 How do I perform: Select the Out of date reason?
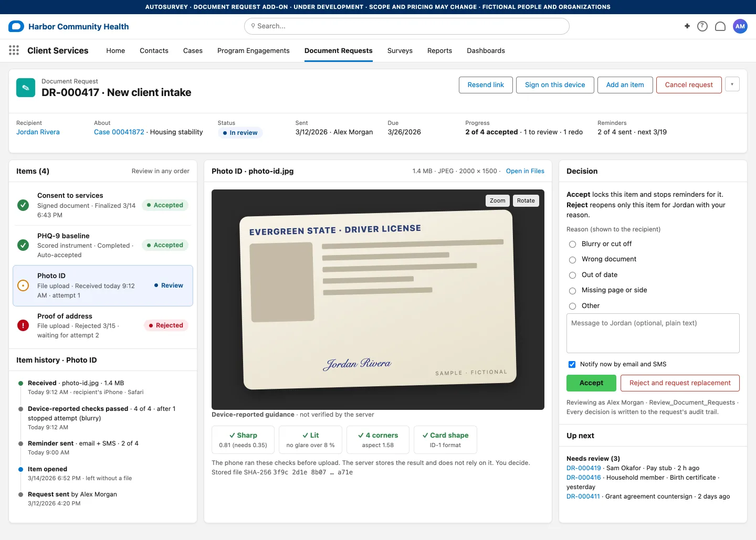pos(573,275)
